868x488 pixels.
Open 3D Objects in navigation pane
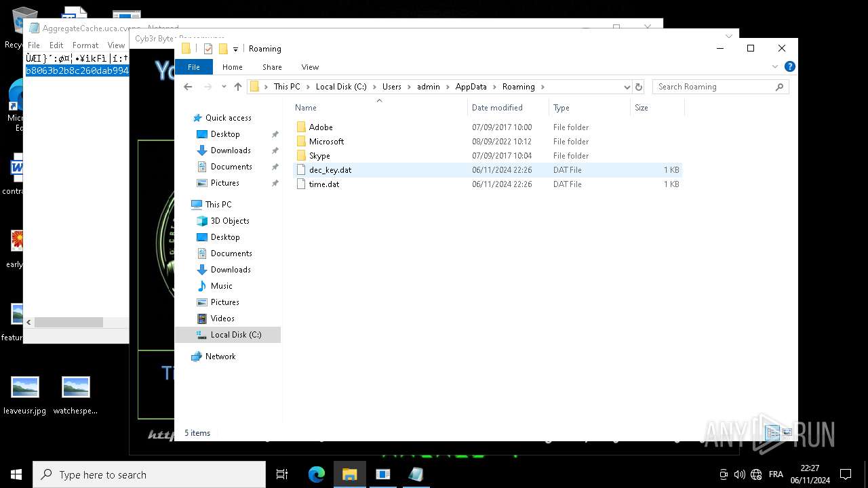coord(230,221)
